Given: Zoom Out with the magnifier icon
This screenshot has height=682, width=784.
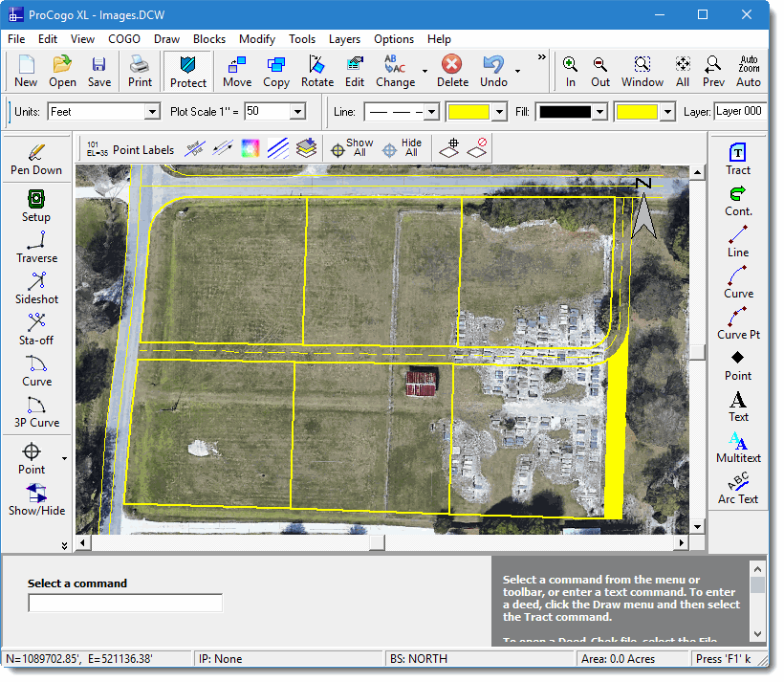Looking at the screenshot, I should (x=600, y=71).
